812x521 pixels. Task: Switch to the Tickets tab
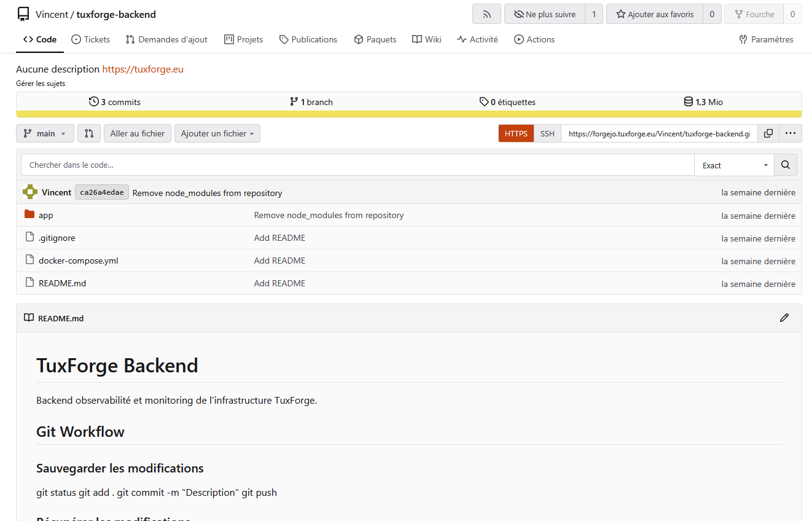point(91,39)
